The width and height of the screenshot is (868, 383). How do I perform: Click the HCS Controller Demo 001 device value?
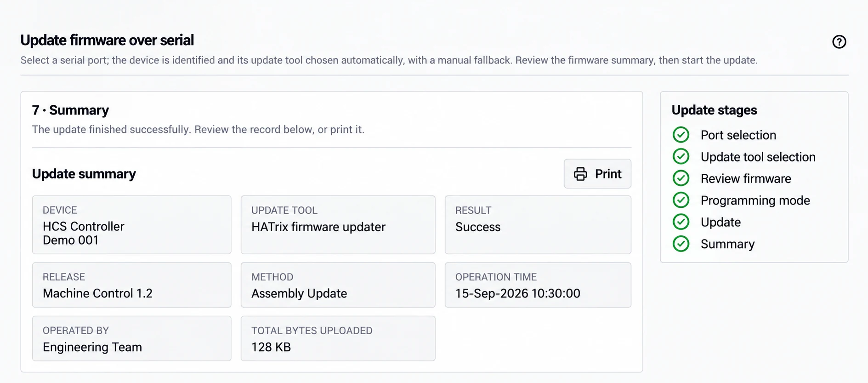(x=84, y=233)
